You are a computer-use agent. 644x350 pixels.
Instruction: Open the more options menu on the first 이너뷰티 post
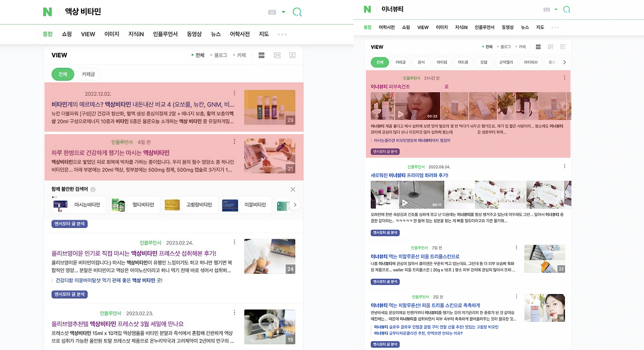pyautogui.click(x=565, y=78)
